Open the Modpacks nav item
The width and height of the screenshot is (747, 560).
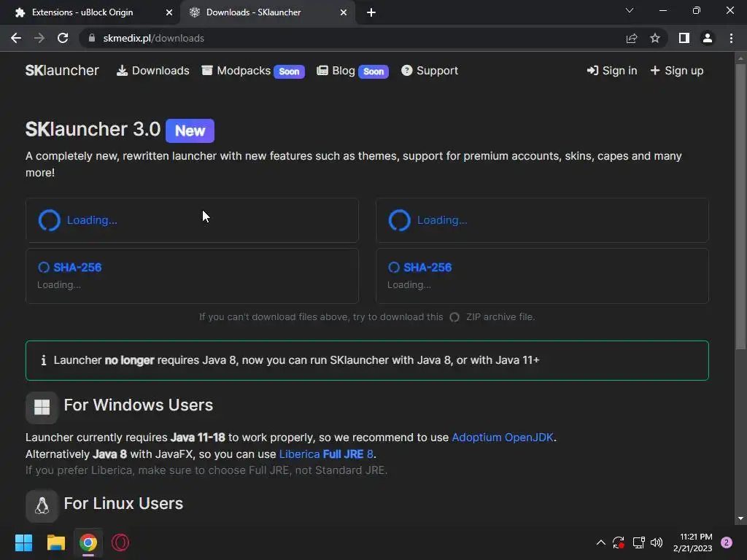[236, 71]
